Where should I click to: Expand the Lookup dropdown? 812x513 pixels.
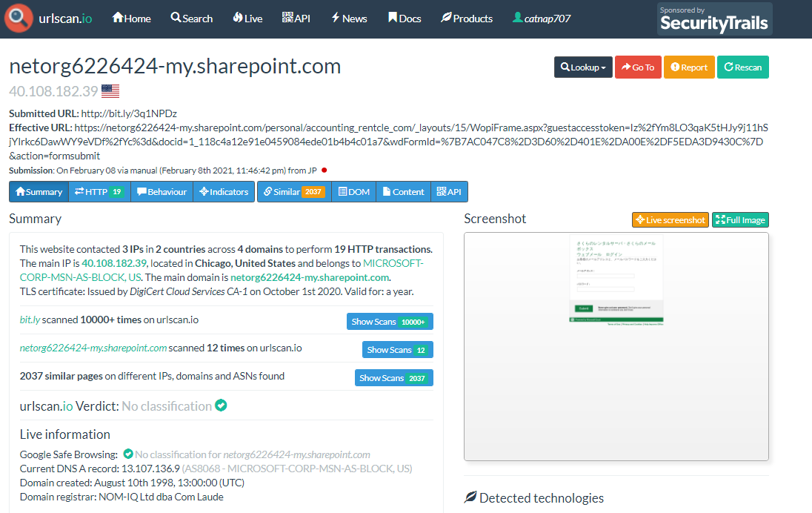tap(583, 67)
